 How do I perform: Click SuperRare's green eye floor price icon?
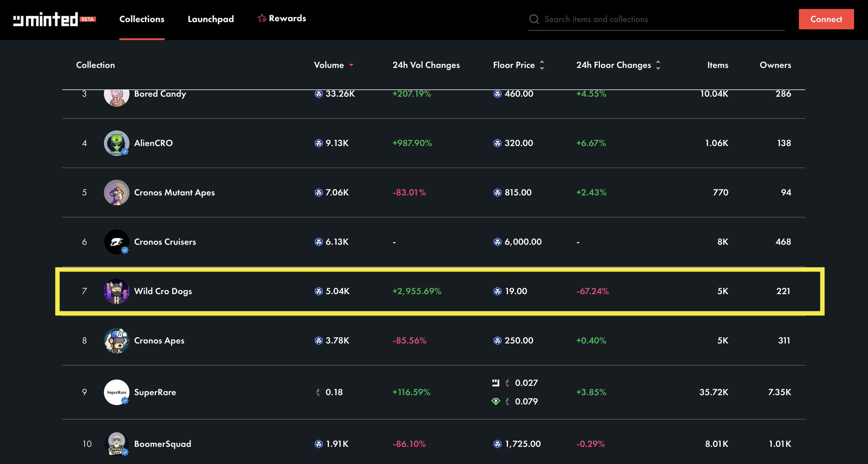[495, 401]
